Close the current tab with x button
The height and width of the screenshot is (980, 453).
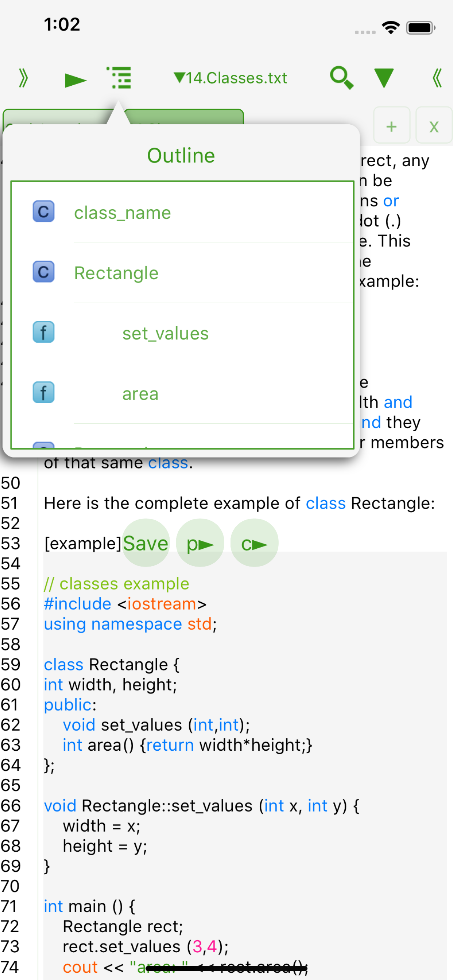(x=434, y=125)
